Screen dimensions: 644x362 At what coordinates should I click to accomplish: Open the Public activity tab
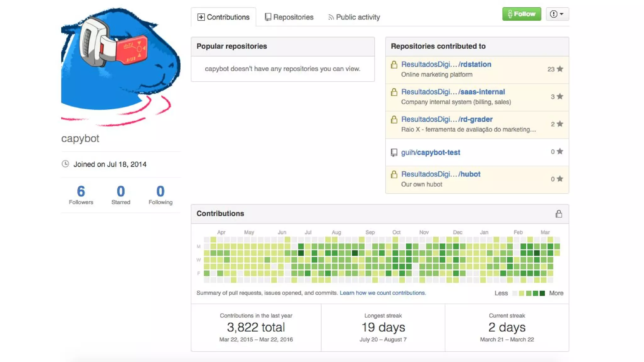tap(354, 17)
